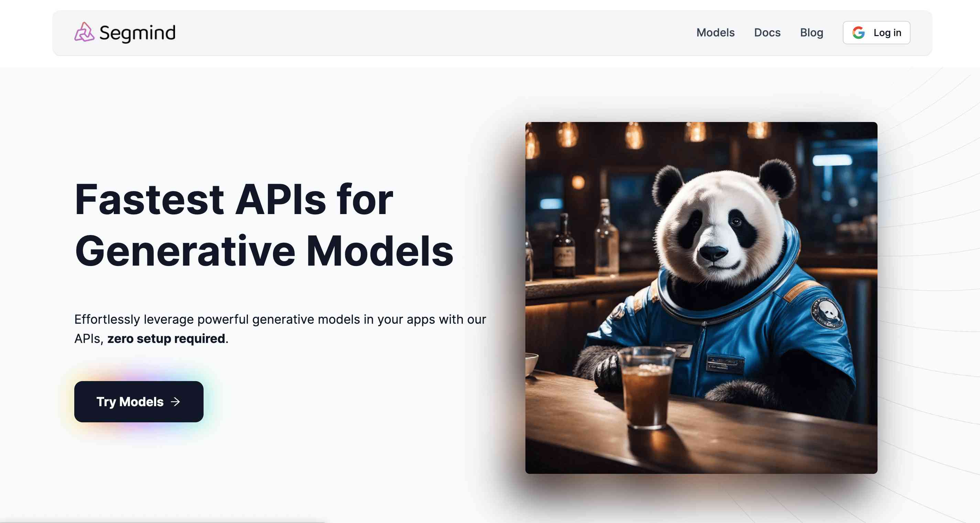Click the 'Effortlessly leverage powerful generative' sentence

click(280, 319)
